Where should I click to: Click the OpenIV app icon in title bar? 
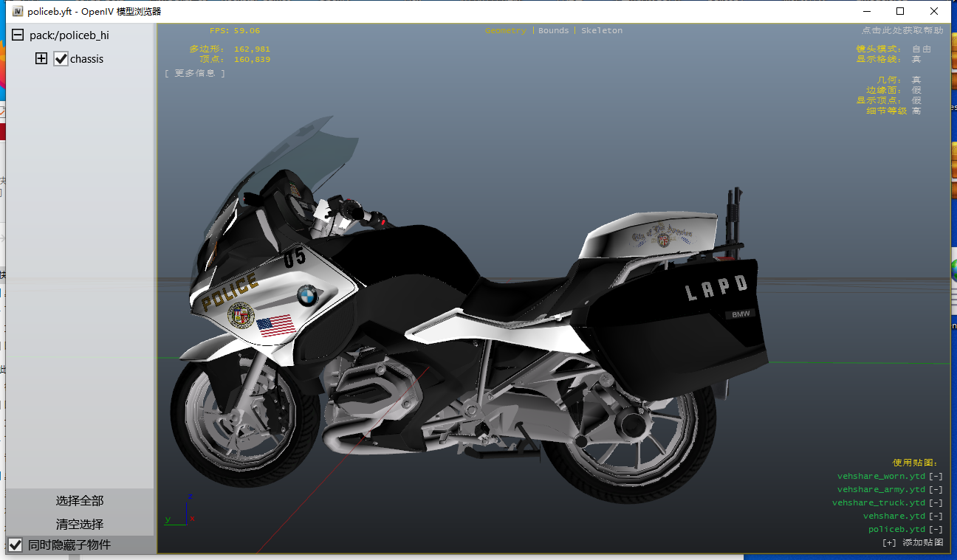pyautogui.click(x=18, y=12)
